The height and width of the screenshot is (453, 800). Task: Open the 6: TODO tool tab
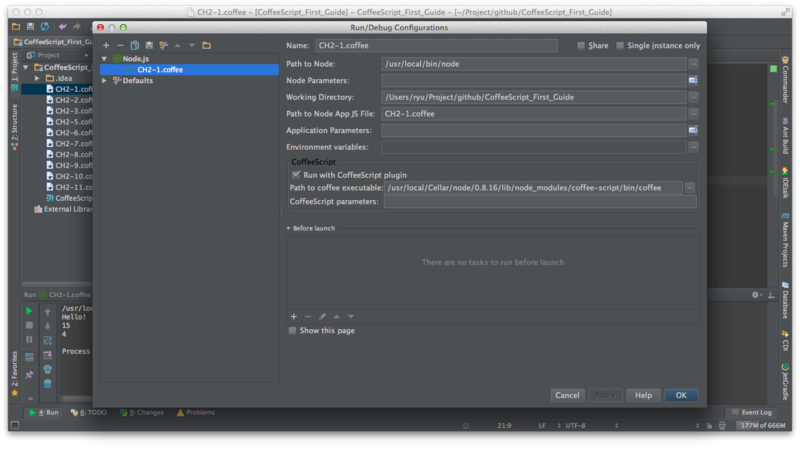pos(89,412)
